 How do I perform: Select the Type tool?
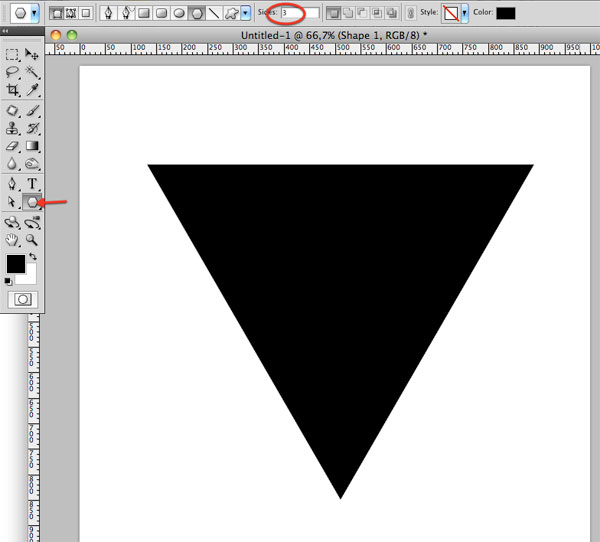32,184
